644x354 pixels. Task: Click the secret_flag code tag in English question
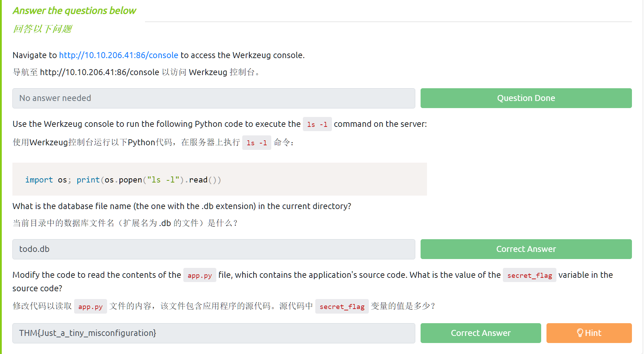click(529, 275)
